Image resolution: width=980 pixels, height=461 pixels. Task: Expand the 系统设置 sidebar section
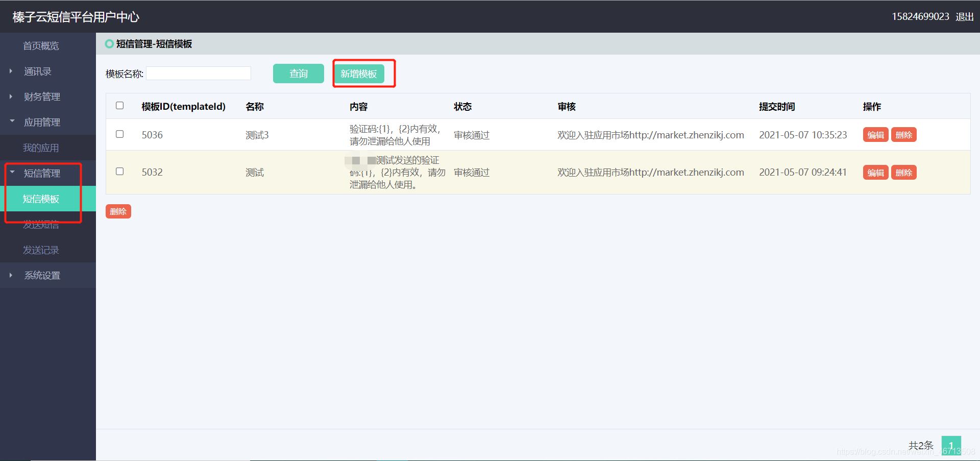point(42,275)
